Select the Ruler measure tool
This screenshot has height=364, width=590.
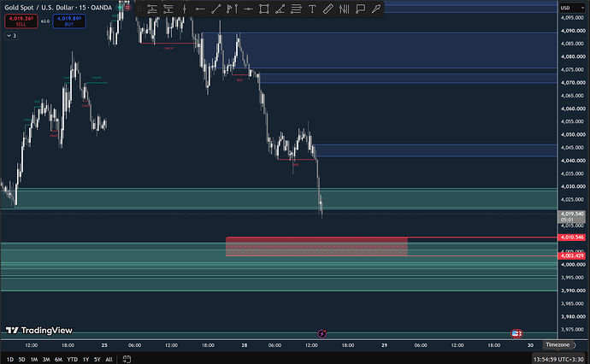point(328,9)
